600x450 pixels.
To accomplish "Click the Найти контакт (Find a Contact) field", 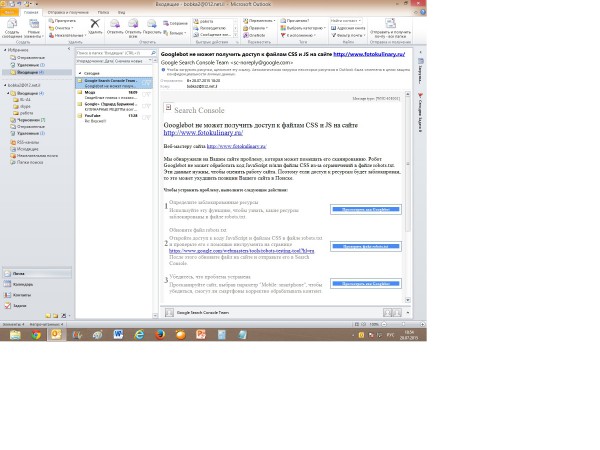I will (346, 21).
